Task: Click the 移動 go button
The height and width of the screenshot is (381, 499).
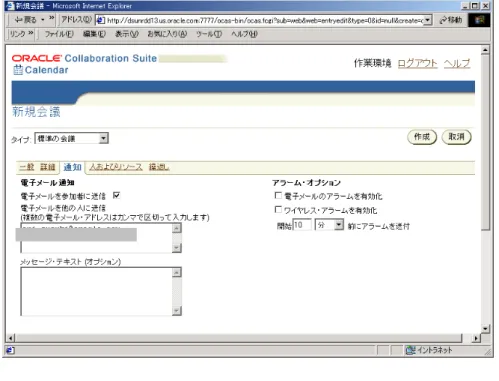Action: (451, 20)
